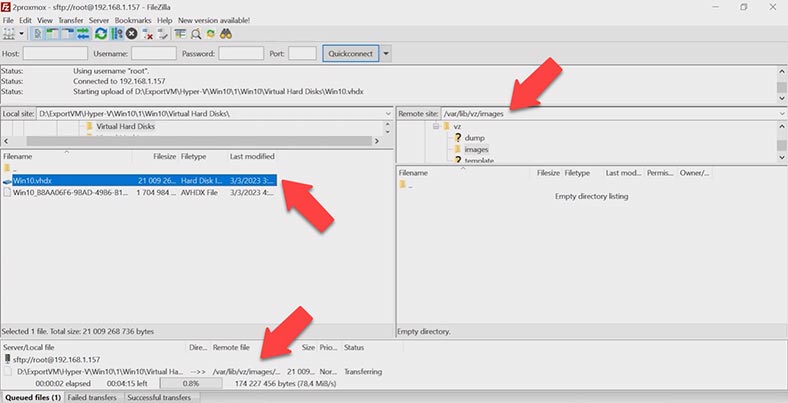Switch to the Queued files tab
The image size is (788, 403).
click(33, 397)
